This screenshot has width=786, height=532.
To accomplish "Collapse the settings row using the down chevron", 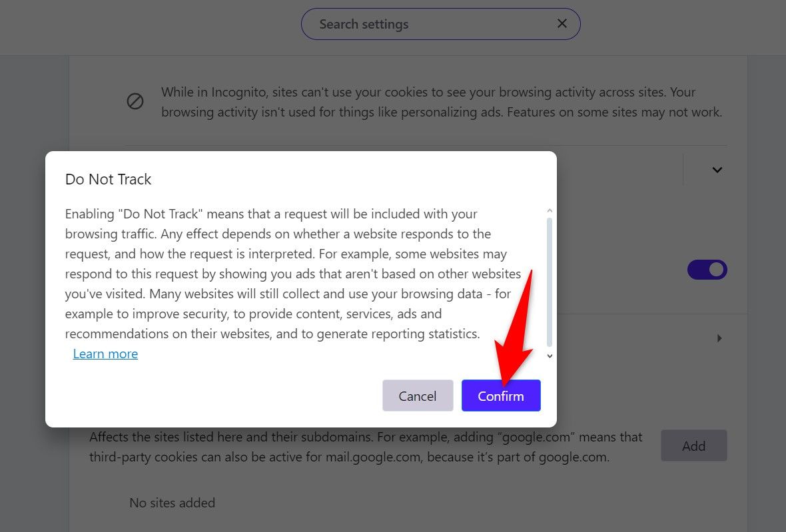I will (x=717, y=170).
